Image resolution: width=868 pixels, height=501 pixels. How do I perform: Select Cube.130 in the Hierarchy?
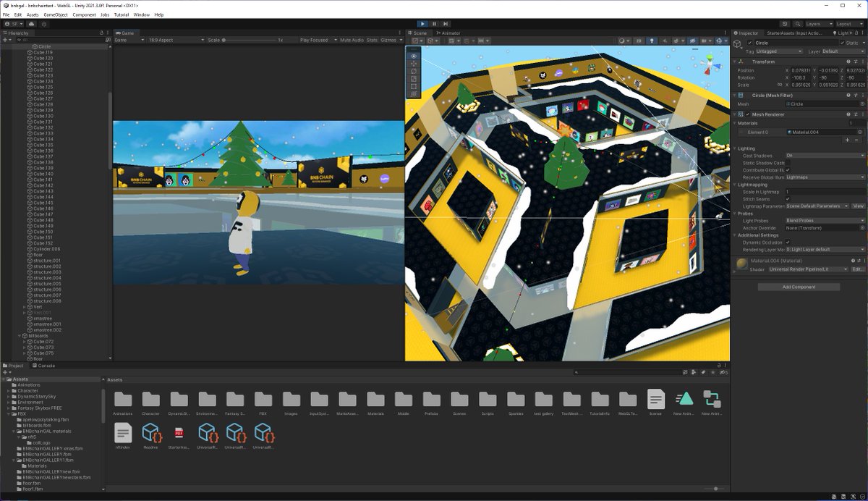point(43,116)
